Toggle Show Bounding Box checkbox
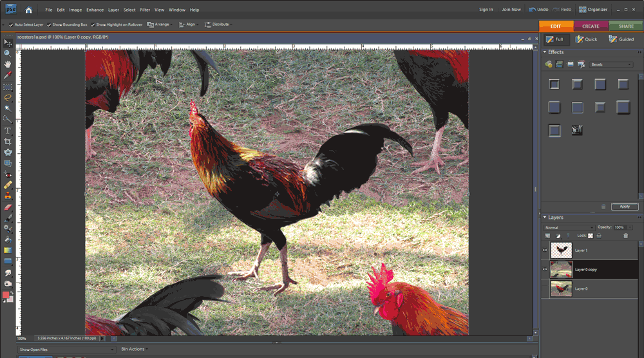Screen dimensions: 644x358 (49, 24)
